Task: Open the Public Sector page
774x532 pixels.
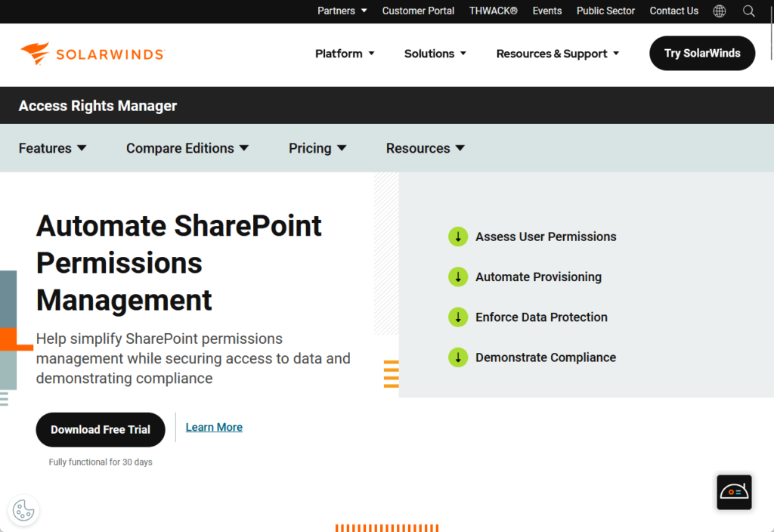Action: click(605, 11)
